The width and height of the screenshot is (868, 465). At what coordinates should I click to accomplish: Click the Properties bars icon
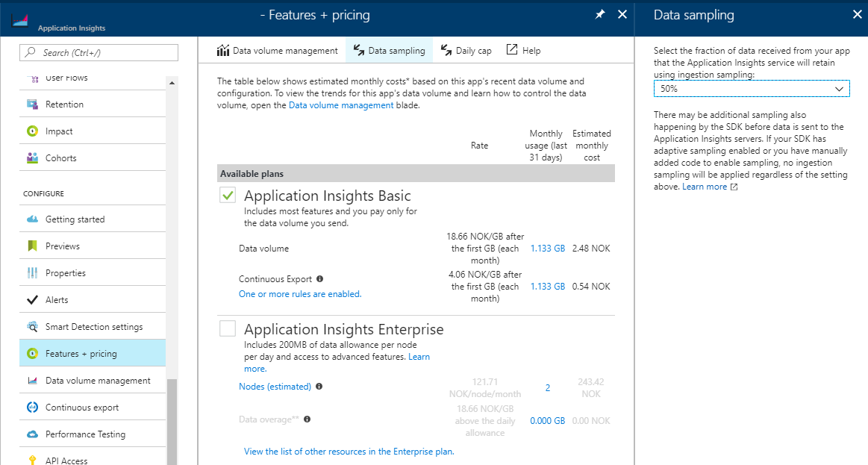[33, 273]
